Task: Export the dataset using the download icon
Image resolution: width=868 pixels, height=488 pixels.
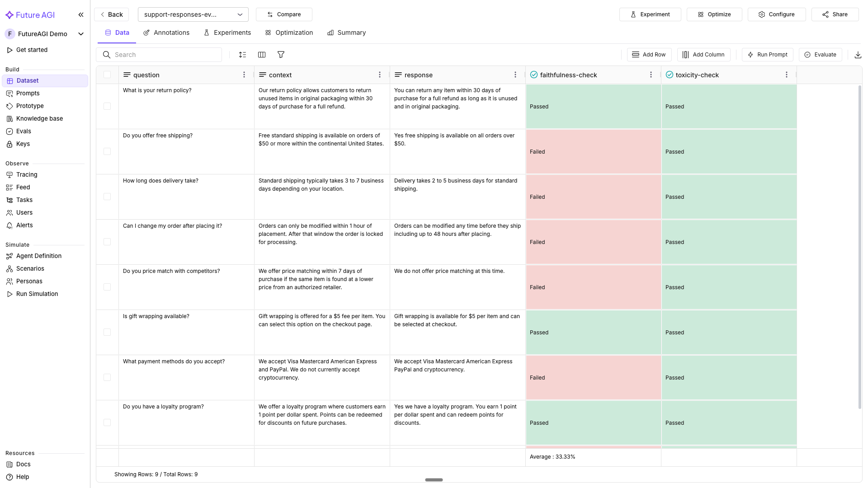Action: click(858, 54)
